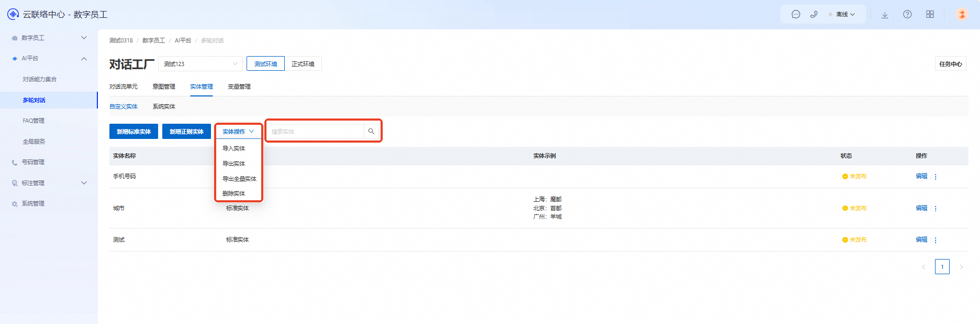Viewport: 980px width, 324px height.
Task: Switch to 系统实体 sub-tab
Action: 164,106
